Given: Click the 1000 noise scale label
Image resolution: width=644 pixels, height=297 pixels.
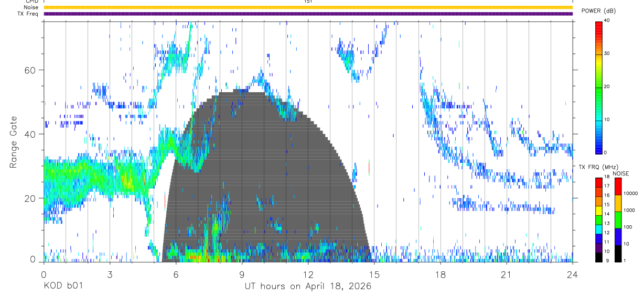Looking at the screenshot, I should point(628,211).
